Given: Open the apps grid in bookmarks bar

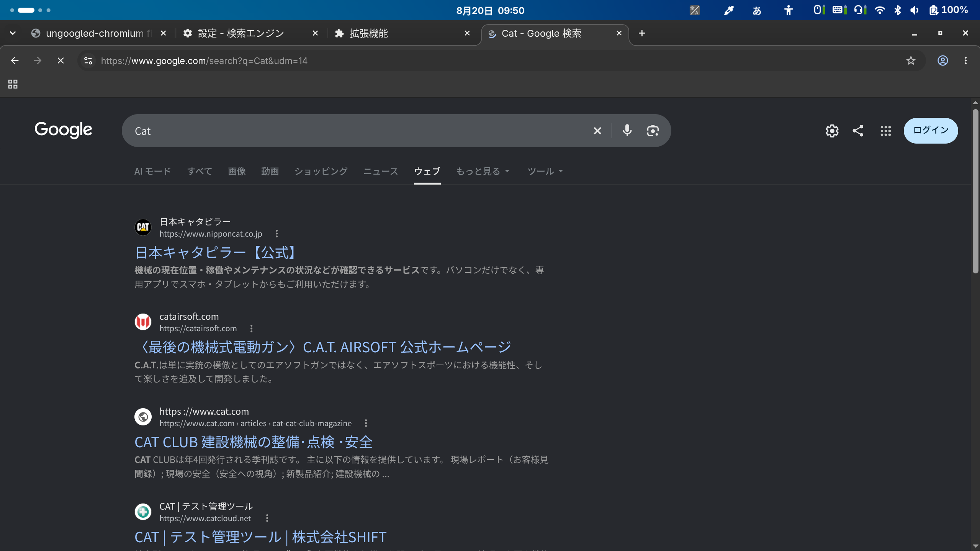Looking at the screenshot, I should coord(13,84).
